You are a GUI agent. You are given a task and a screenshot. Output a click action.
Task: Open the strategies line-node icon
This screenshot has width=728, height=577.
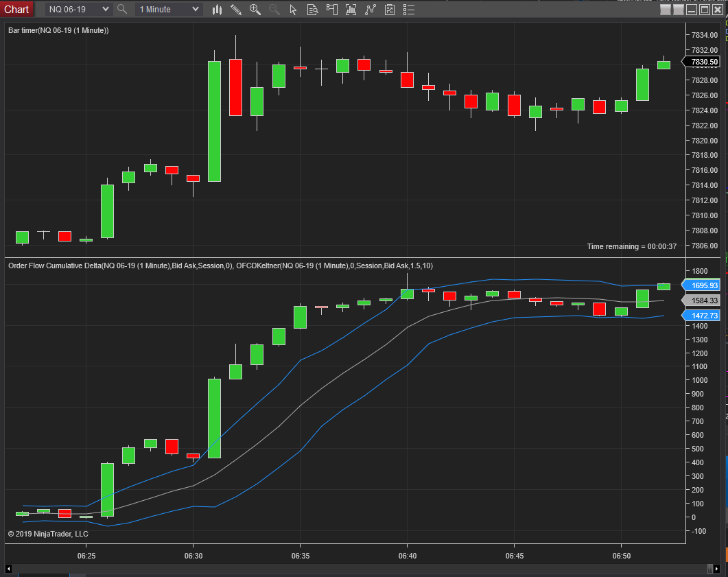pyautogui.click(x=370, y=10)
